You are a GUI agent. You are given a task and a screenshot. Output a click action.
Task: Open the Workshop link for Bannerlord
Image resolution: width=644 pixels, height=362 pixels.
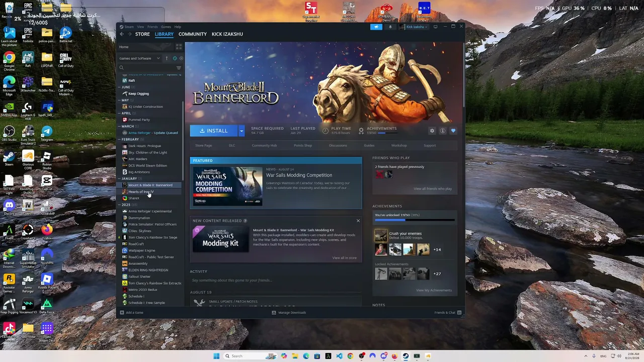point(399,145)
